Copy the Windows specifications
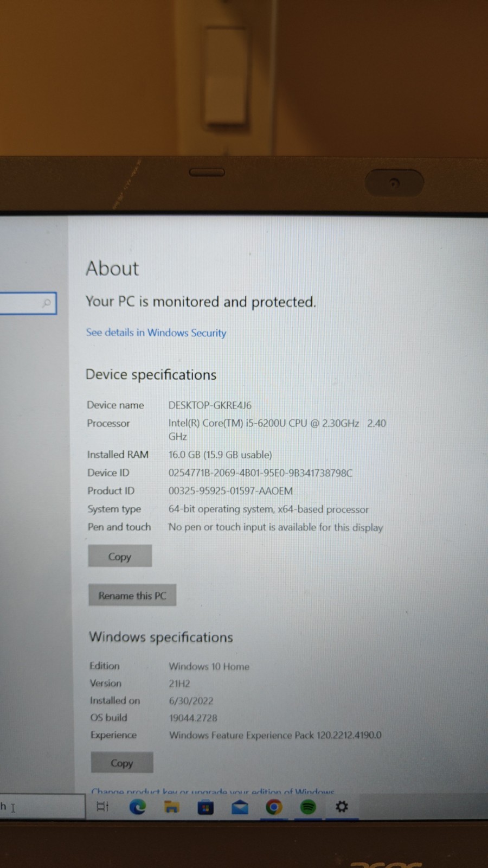This screenshot has width=488, height=868. [x=122, y=763]
